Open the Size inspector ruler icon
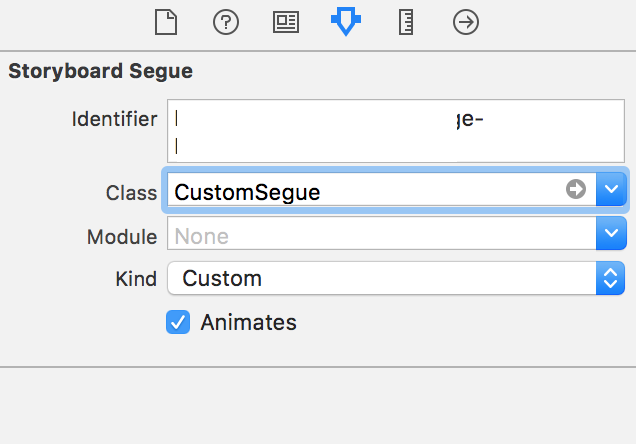Screen dimensions: 636x444 406,22
